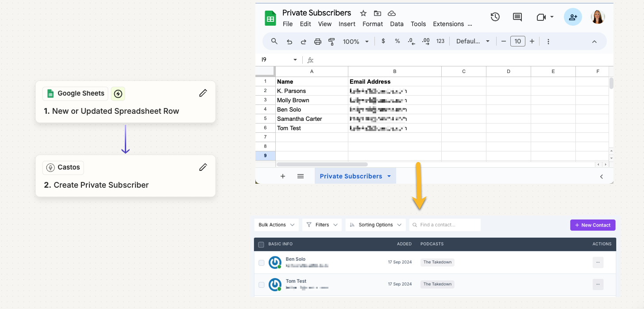Redo the last action

(304, 42)
